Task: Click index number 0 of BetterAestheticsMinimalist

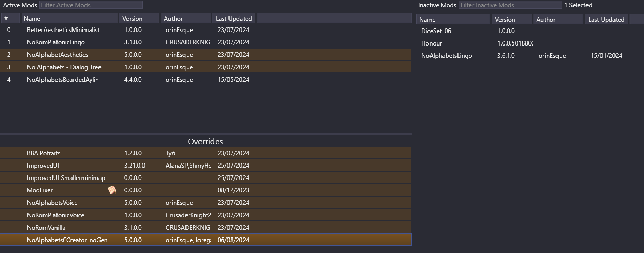Action: point(9,30)
